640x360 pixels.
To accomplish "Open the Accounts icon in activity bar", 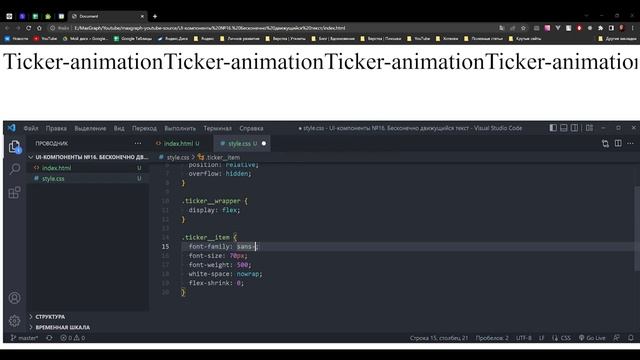I will click(x=14, y=298).
